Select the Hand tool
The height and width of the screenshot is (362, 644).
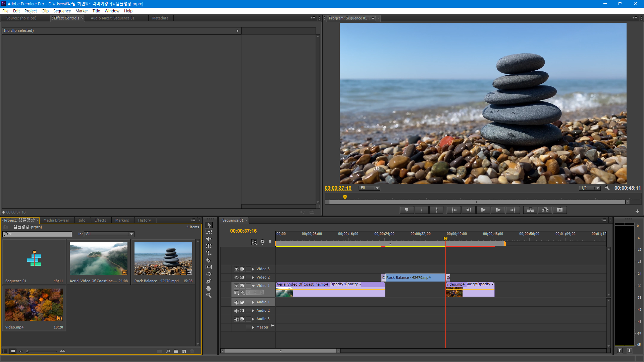point(208,288)
